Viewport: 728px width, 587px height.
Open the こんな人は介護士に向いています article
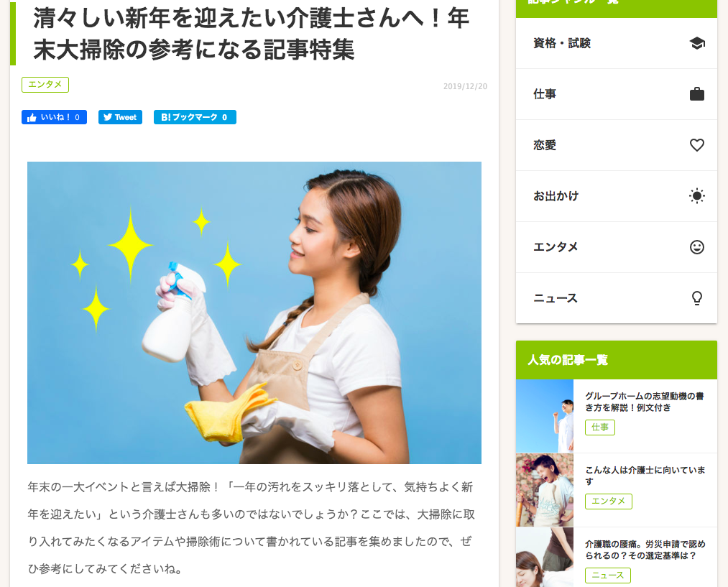[645, 476]
